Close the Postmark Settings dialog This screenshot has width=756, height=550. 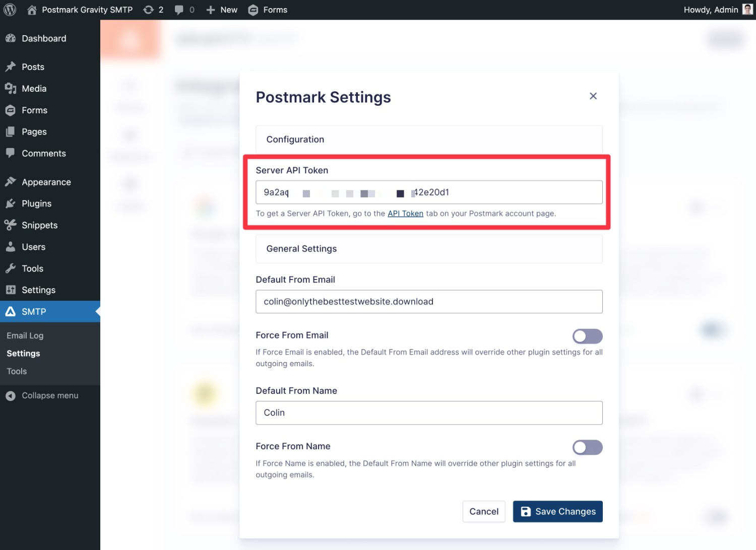pyautogui.click(x=593, y=96)
